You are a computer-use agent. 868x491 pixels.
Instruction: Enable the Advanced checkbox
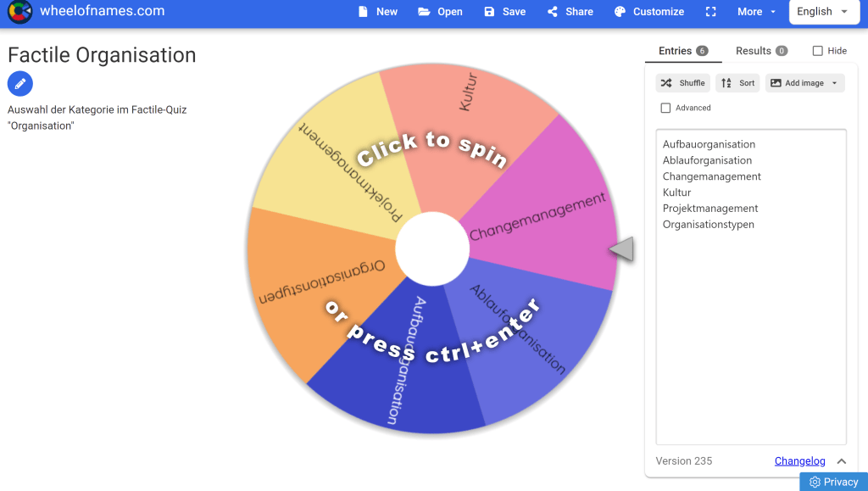pos(666,108)
